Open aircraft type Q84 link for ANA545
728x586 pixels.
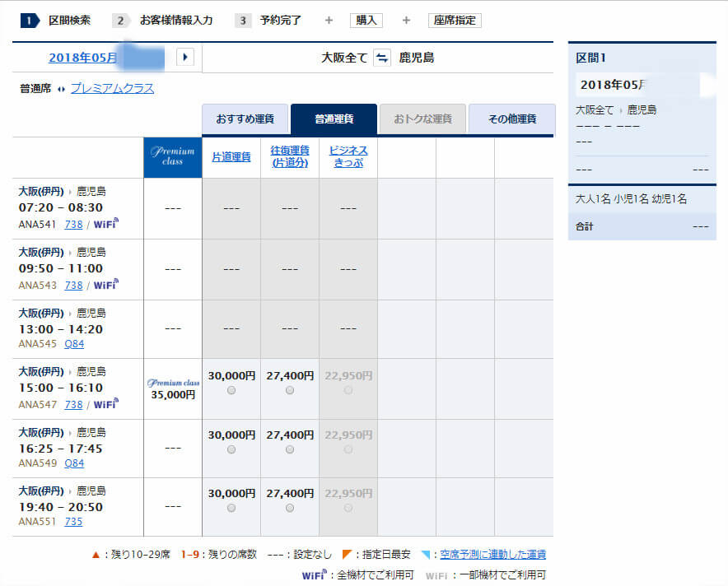[x=74, y=344]
